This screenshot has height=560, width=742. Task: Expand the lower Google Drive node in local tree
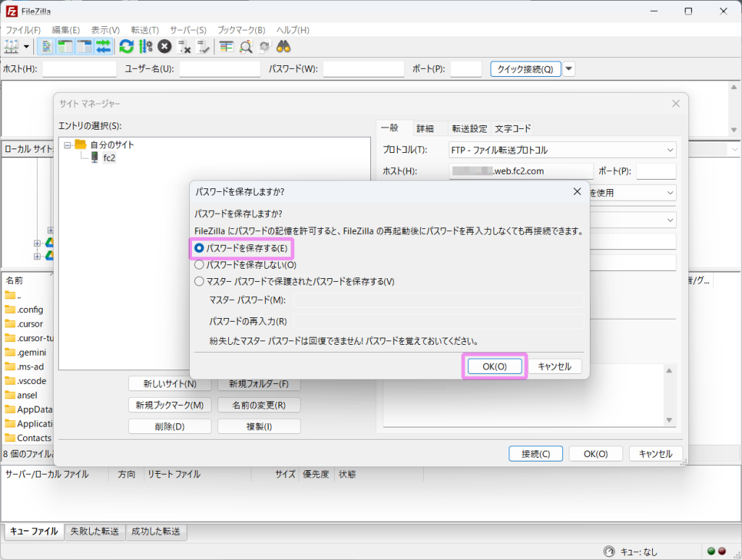tap(37, 256)
